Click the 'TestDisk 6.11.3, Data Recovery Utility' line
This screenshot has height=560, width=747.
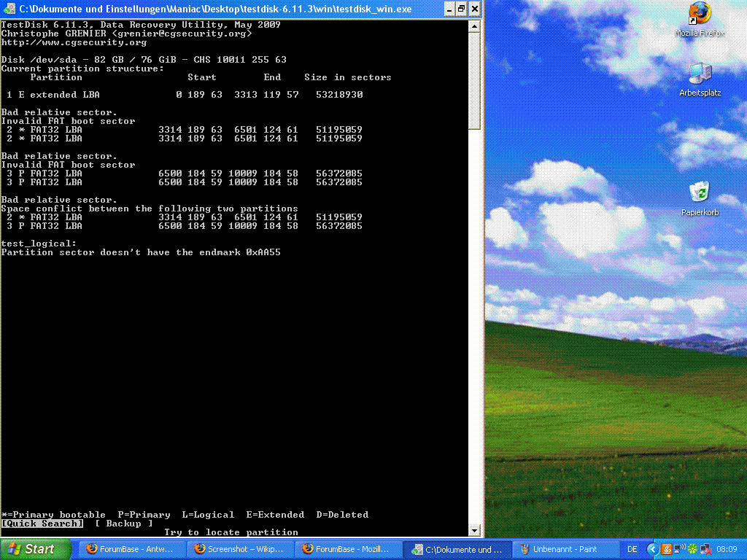tap(141, 25)
